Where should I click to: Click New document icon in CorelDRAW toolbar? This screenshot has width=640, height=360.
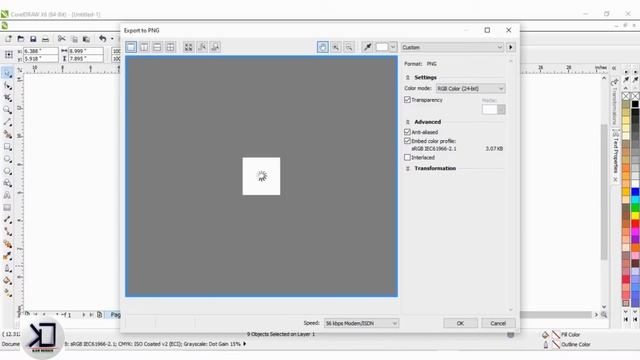pos(8,39)
